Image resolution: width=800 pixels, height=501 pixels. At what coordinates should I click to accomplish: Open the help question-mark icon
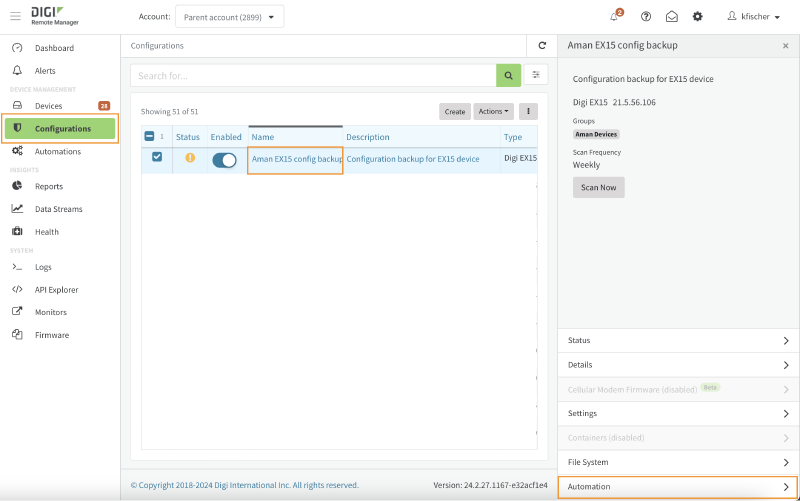[x=646, y=16]
